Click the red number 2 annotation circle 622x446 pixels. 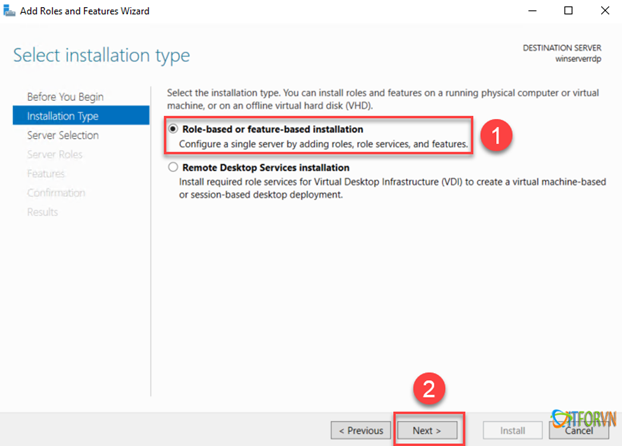tap(428, 387)
